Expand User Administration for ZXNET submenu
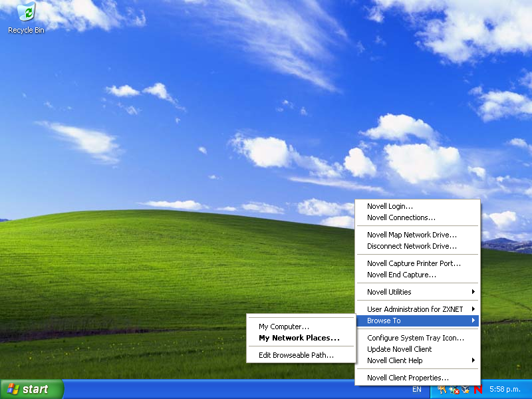This screenshot has width=532, height=399. coord(418,309)
